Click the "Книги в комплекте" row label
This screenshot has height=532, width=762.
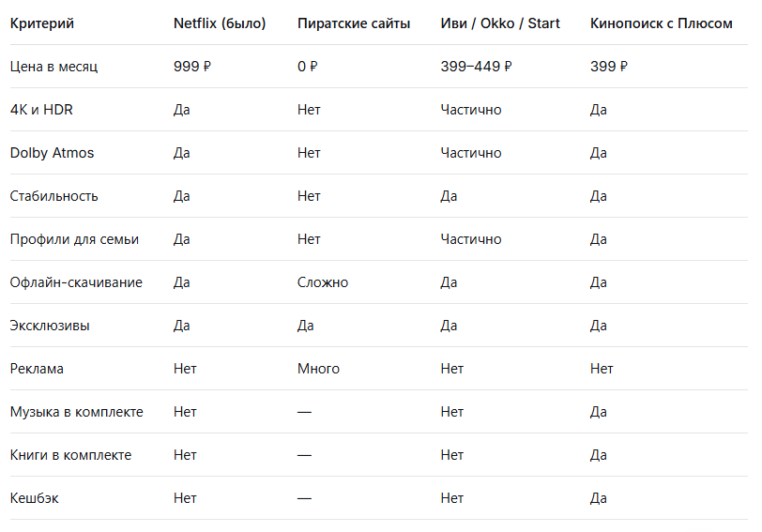pyautogui.click(x=71, y=455)
